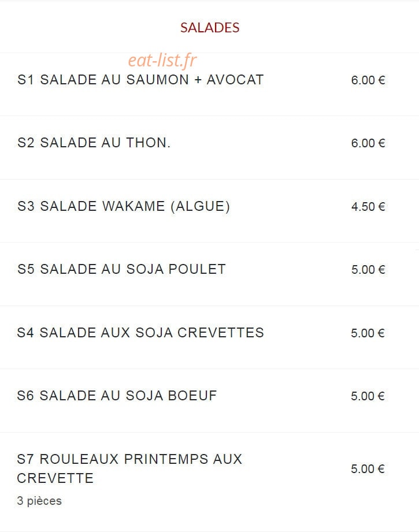Image resolution: width=419 pixels, height=532 pixels.
Task: Click the word AVOCAT in S1
Action: click(235, 80)
